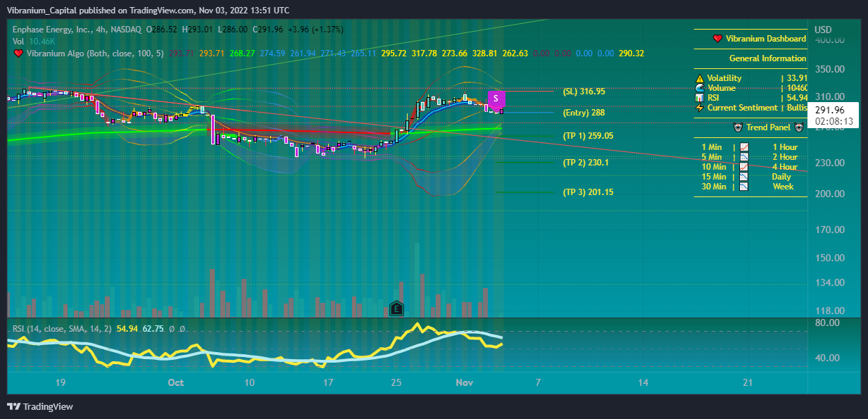The width and height of the screenshot is (868, 419).
Task: Click the Vol value 10.46K
Action: point(42,42)
